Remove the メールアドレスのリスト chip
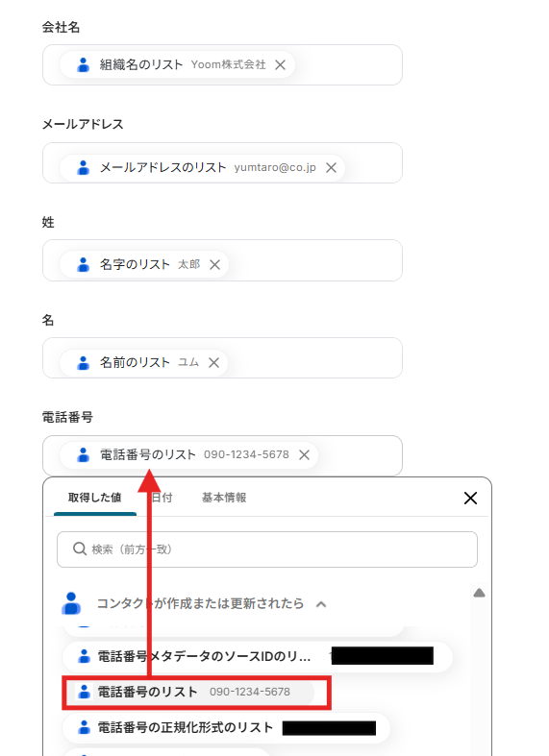 [x=331, y=168]
